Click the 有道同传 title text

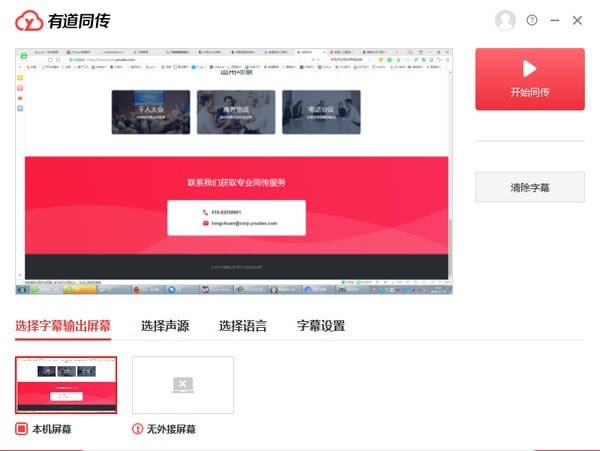(x=79, y=21)
